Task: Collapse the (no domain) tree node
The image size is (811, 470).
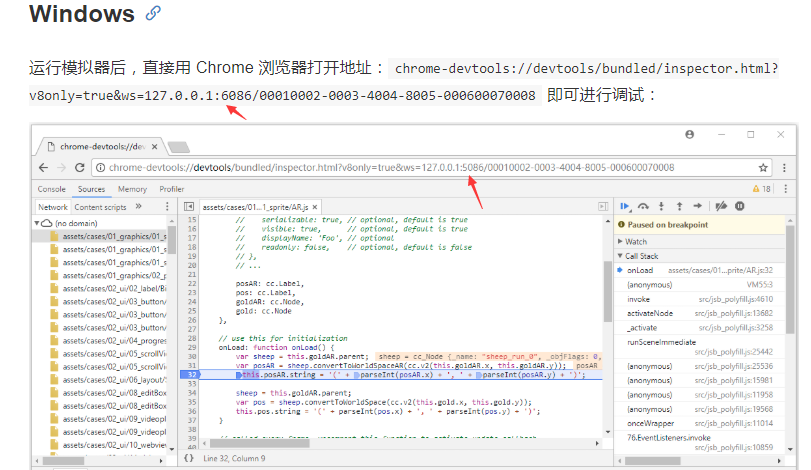Action: click(x=37, y=223)
